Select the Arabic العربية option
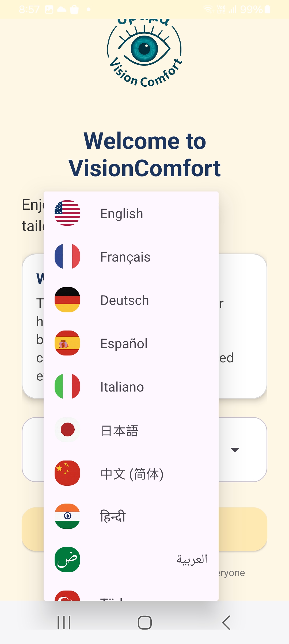Screen dimensions: 289x644 pyautogui.click(x=192, y=559)
